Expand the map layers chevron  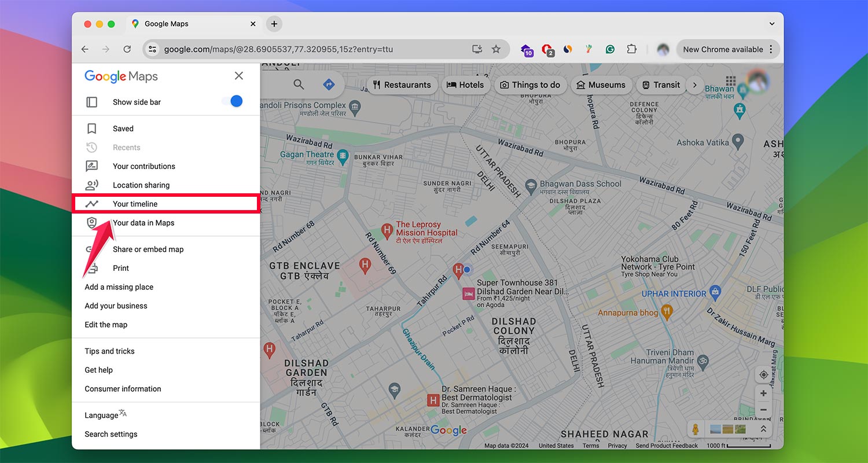click(763, 429)
